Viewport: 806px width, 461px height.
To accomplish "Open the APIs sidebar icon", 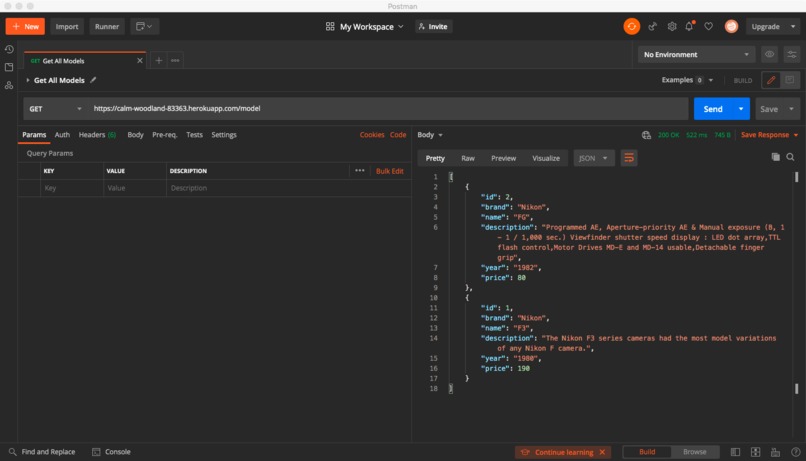I will pos(9,85).
